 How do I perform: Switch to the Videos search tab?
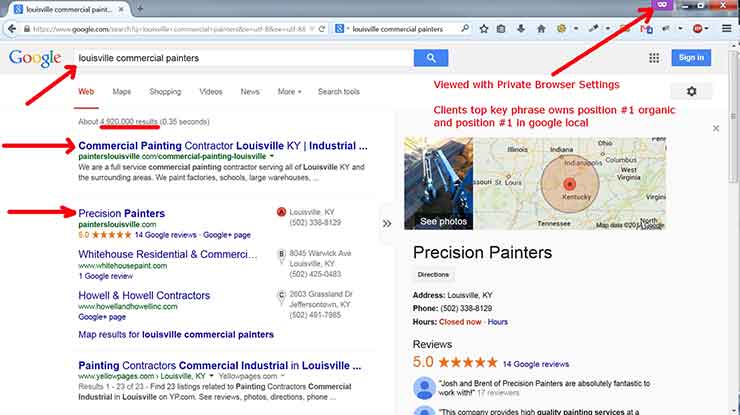pos(210,92)
